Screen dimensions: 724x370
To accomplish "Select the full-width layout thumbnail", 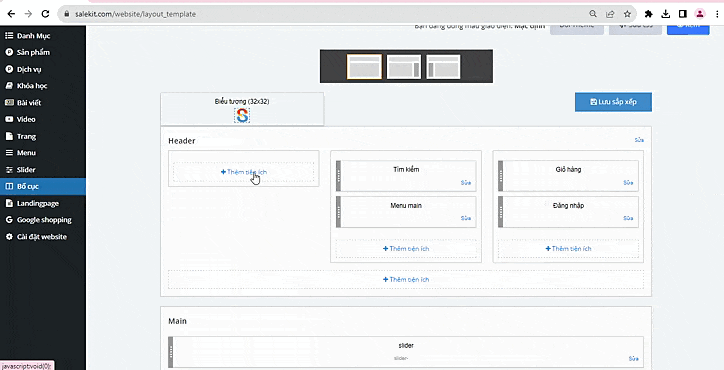I will tap(364, 67).
